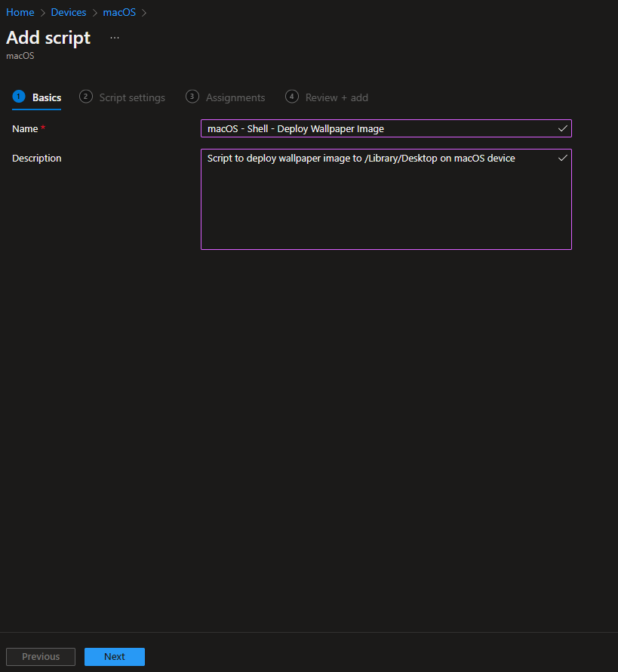Open the Home breadcrumb link

coord(20,12)
